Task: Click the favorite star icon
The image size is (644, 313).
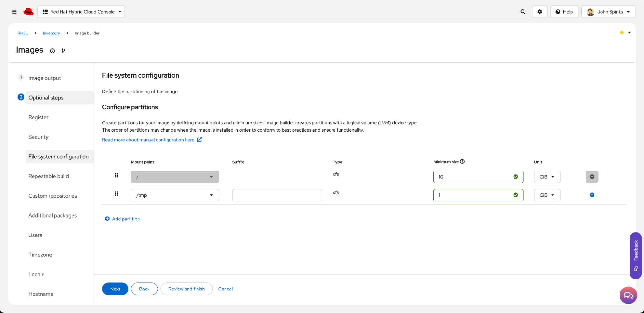Action: tap(622, 33)
